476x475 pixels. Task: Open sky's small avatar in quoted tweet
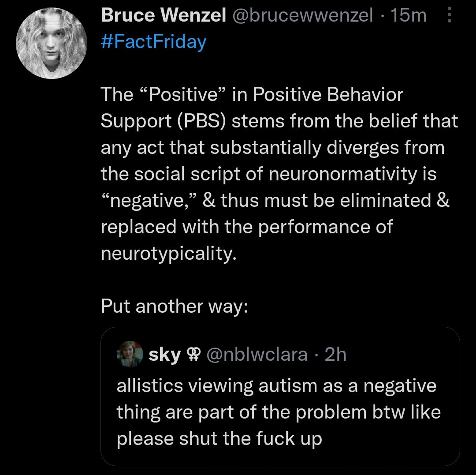click(x=129, y=354)
